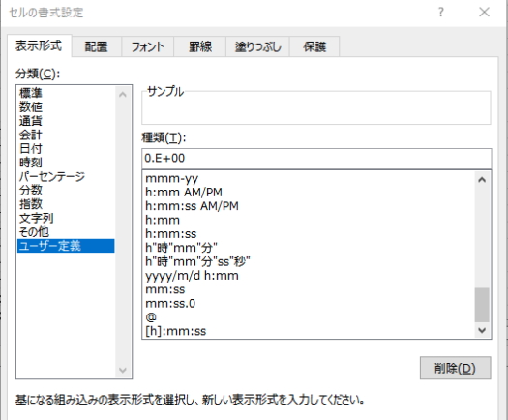The height and width of the screenshot is (420, 508).
Task: Choose the @ text format
Action: pos(309,317)
